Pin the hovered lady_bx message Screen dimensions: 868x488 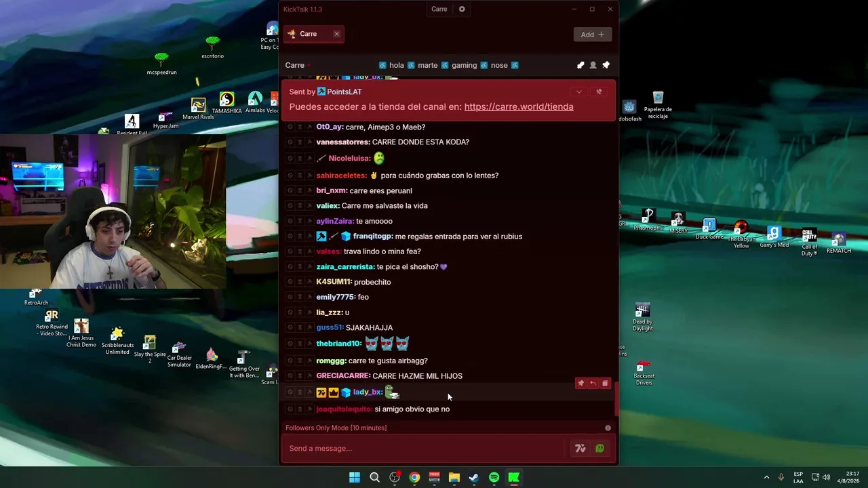580,384
